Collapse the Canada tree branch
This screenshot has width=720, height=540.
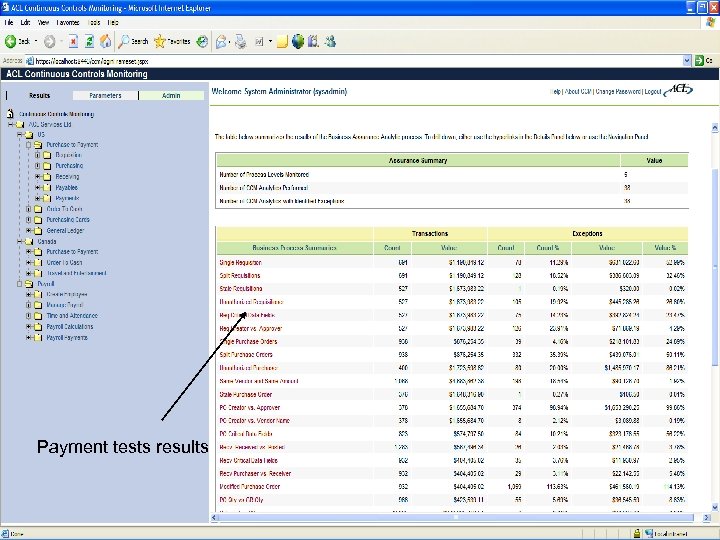[20, 241]
